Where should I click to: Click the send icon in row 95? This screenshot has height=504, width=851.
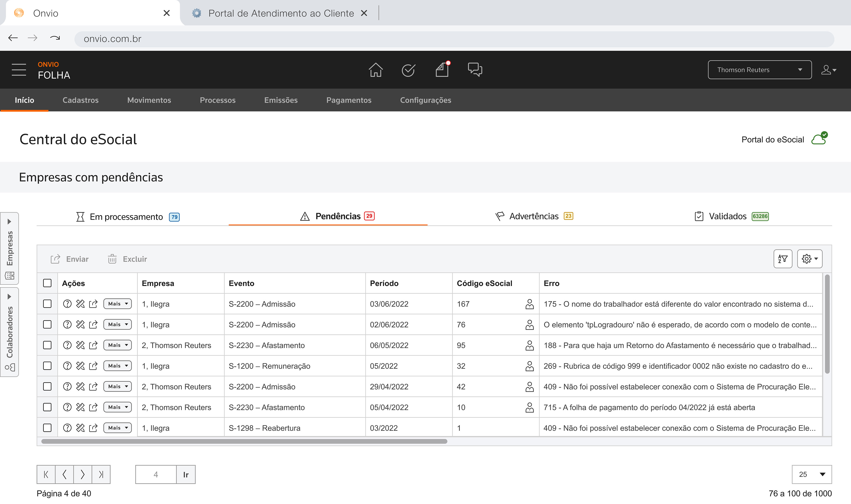point(93,345)
